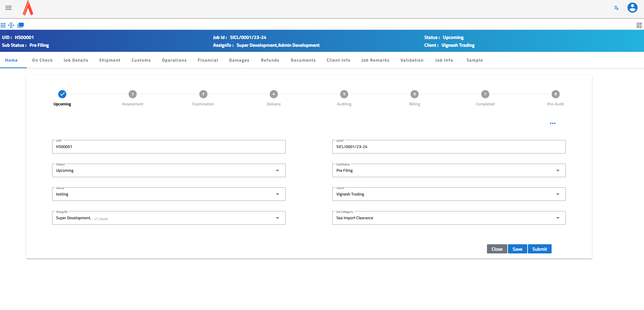This screenshot has width=644, height=310.
Task: Select the Assessment step in stepper
Action: click(x=133, y=94)
